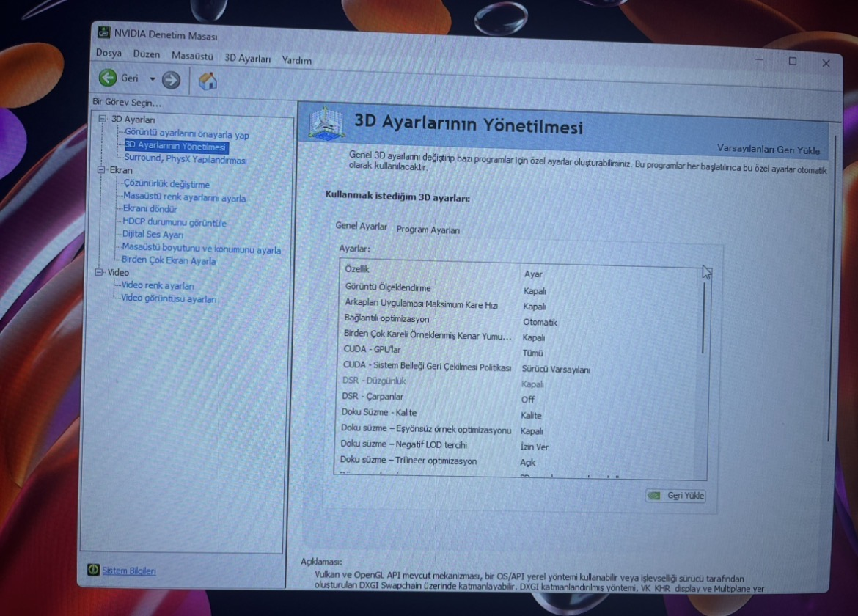This screenshot has width=858, height=616.
Task: Click the forward arrow navigation icon
Action: (x=171, y=81)
